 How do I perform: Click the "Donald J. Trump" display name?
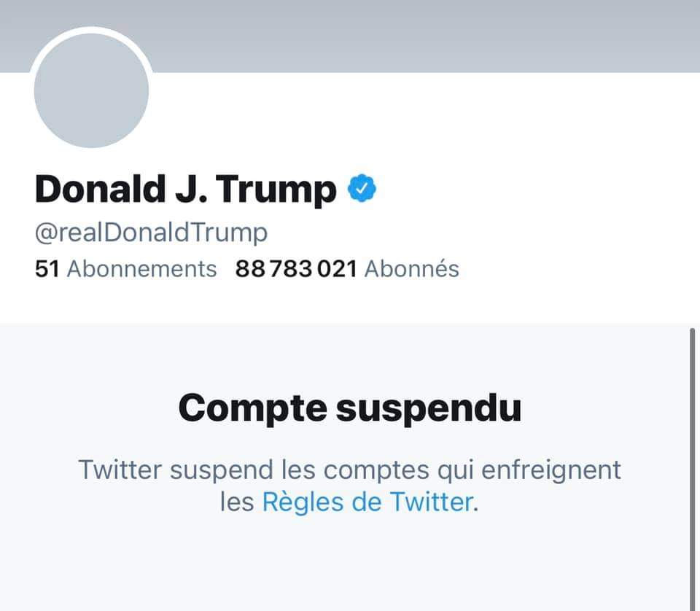(x=185, y=190)
